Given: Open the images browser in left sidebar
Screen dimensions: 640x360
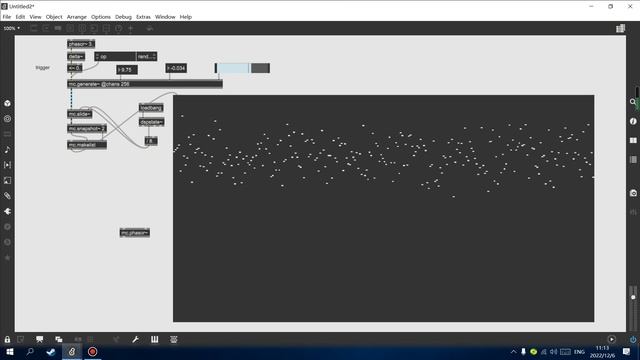Looking at the screenshot, I should 7,180.
